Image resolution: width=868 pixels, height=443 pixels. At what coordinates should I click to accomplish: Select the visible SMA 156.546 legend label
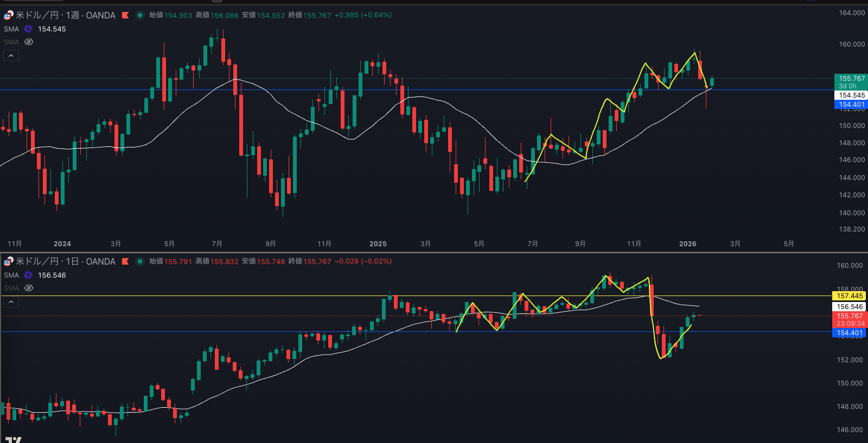point(11,275)
